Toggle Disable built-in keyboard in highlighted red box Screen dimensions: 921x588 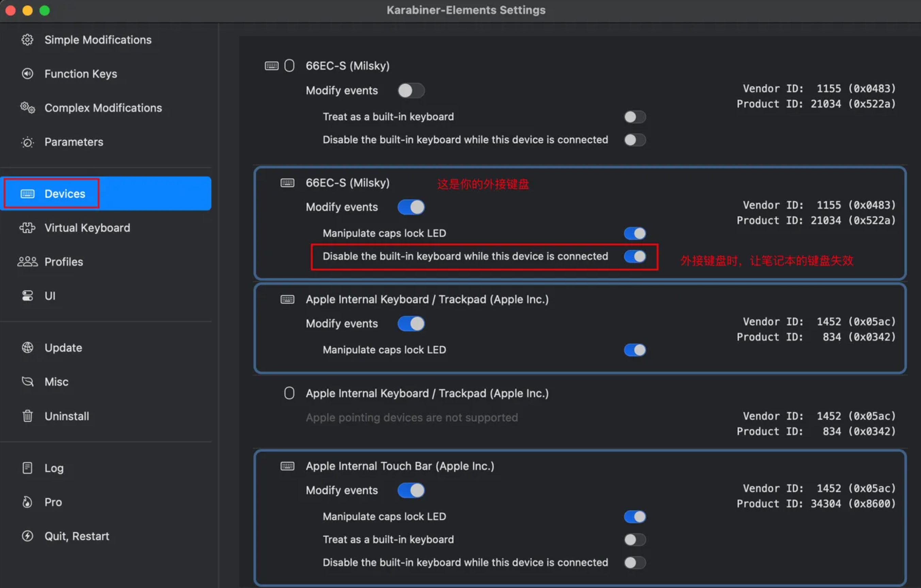pyautogui.click(x=634, y=256)
